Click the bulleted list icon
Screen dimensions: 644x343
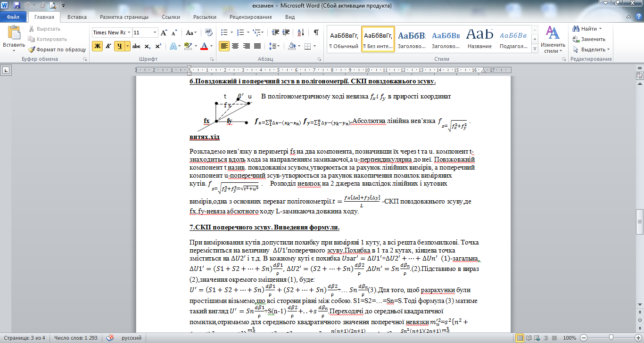224,33
